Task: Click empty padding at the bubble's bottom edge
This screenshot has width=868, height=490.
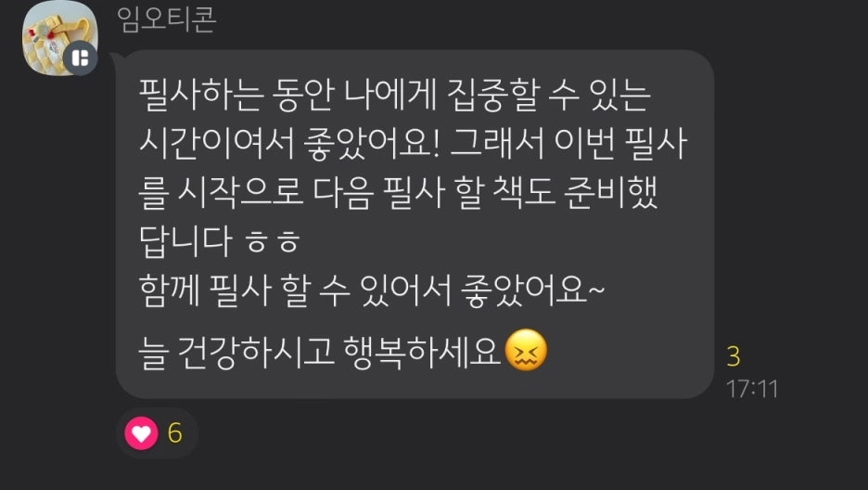Action: pos(415,386)
